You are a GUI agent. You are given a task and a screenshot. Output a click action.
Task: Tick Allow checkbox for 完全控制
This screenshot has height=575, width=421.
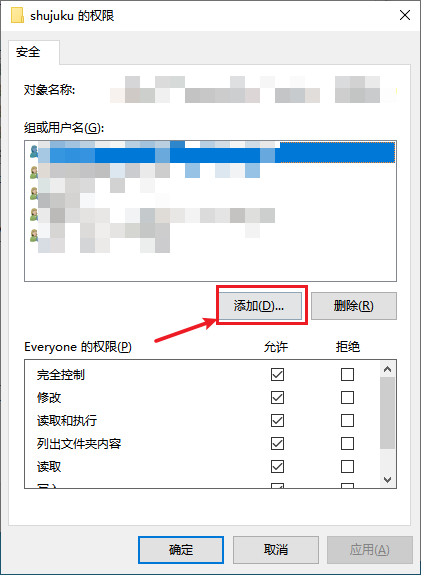[277, 374]
